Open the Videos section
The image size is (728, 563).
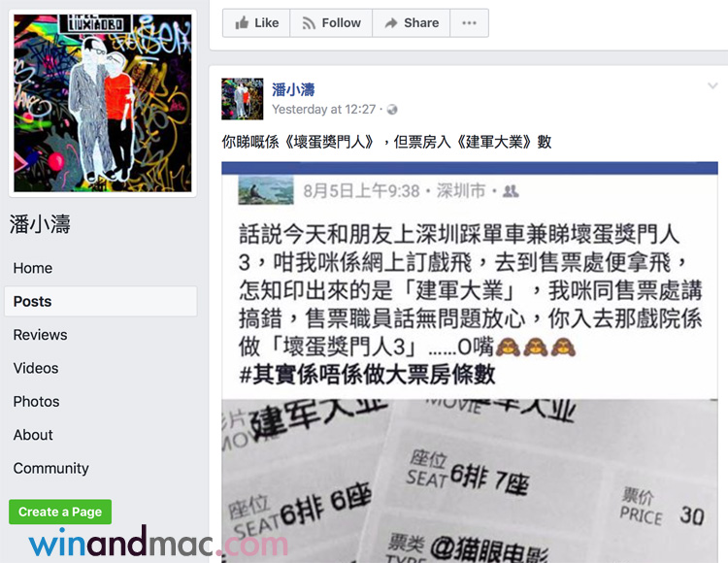pyautogui.click(x=36, y=369)
